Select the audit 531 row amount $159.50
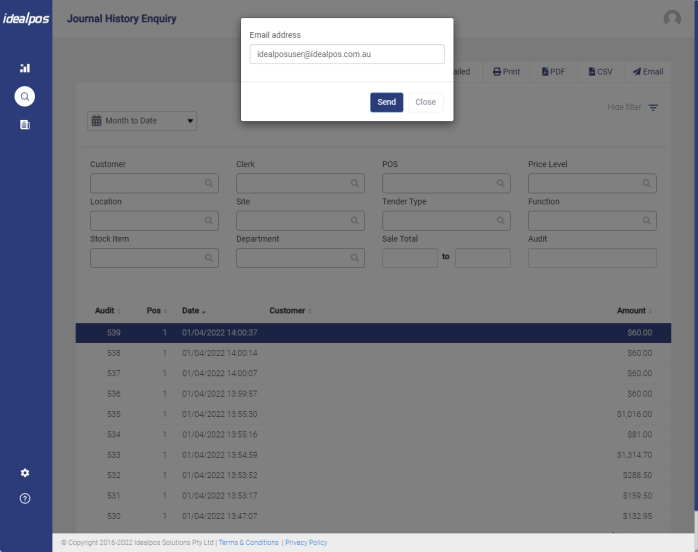 [637, 496]
